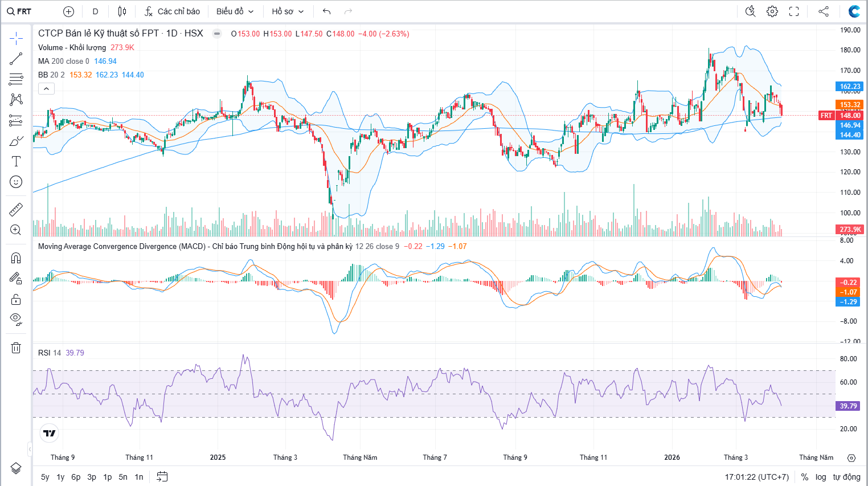Viewport: 868px width, 486px height.
Task: Toggle lock all drawing tools
Action: 16,299
